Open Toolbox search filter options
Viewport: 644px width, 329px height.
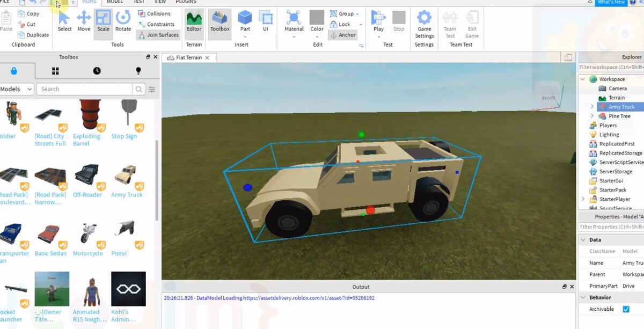(x=152, y=89)
